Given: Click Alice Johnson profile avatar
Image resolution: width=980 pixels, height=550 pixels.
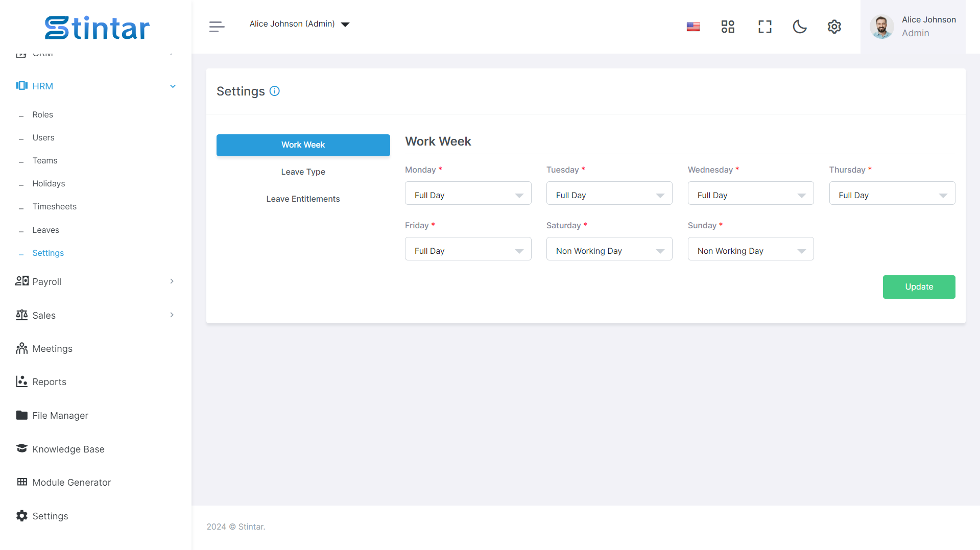Looking at the screenshot, I should [x=882, y=27].
